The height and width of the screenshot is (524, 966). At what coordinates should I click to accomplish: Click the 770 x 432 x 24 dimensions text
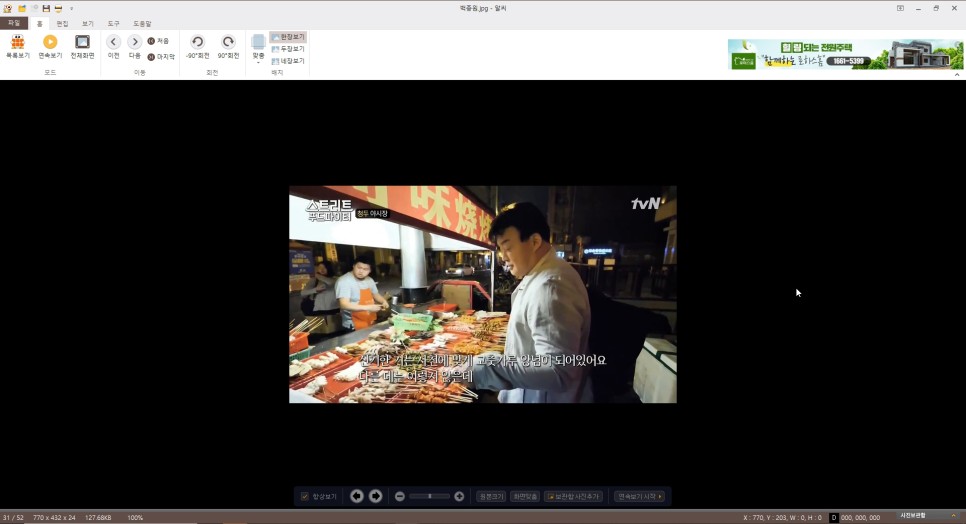pos(54,518)
